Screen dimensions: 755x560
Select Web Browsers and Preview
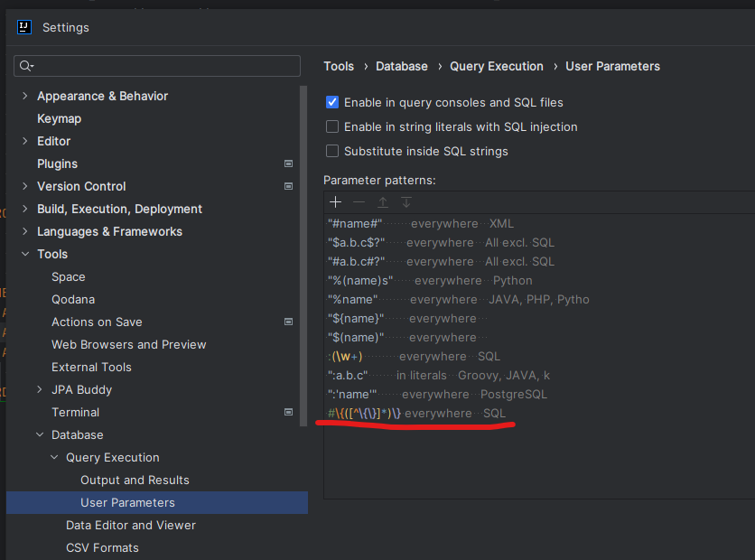click(128, 344)
